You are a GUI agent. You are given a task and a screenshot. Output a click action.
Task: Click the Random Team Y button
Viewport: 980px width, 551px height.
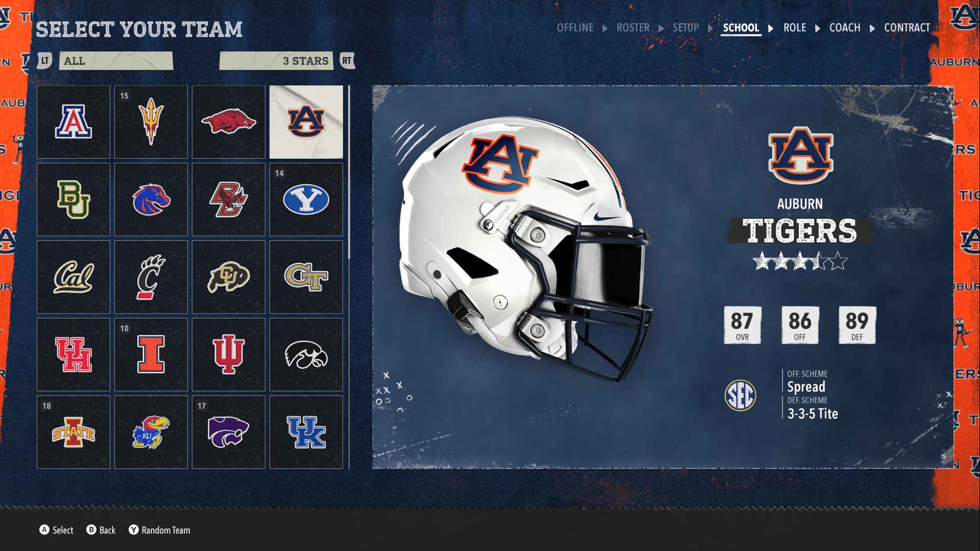159,530
